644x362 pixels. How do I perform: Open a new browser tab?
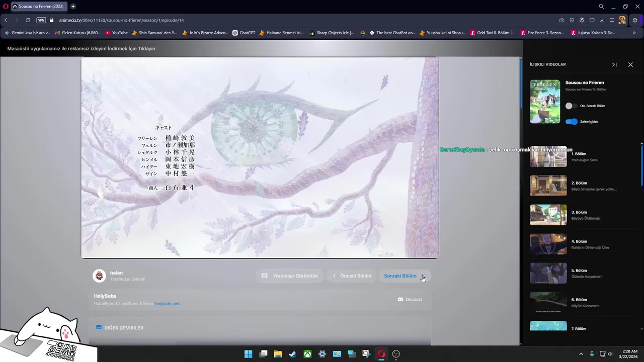click(x=73, y=7)
